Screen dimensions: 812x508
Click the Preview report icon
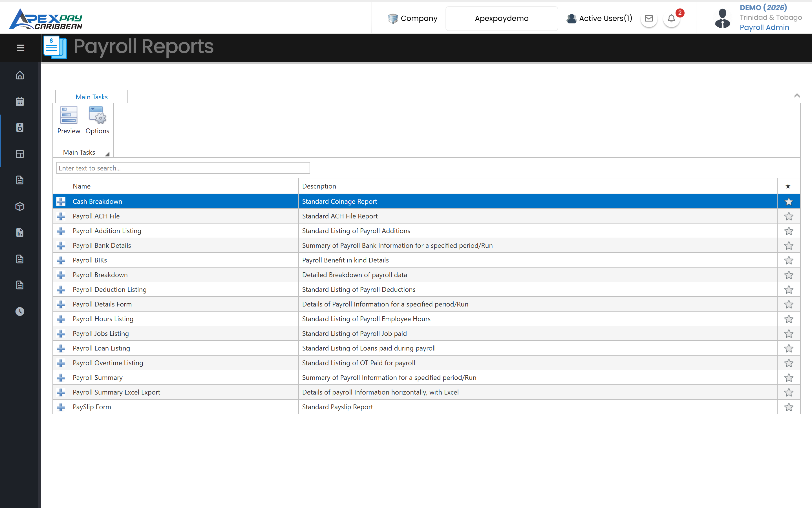pyautogui.click(x=69, y=115)
